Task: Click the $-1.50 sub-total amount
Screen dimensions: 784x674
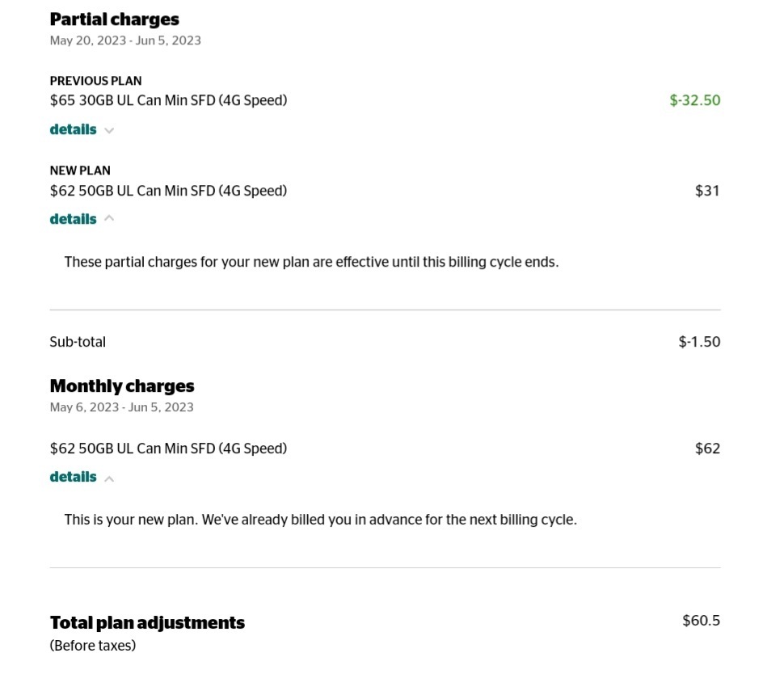Action: pos(699,342)
